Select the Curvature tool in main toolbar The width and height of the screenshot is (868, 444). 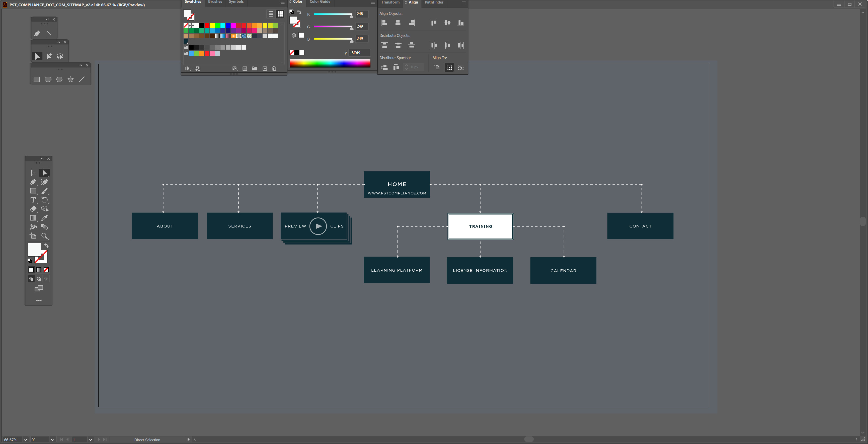[x=44, y=182]
